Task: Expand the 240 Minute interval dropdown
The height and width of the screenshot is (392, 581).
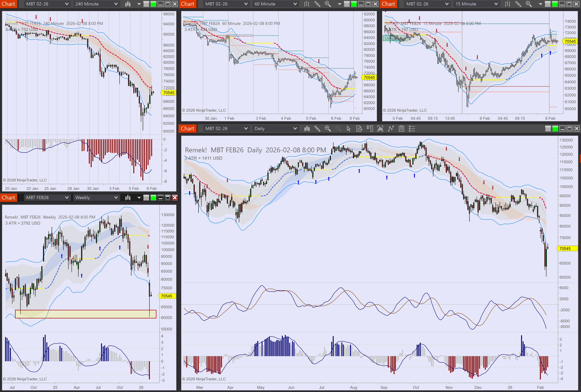Action: point(96,4)
